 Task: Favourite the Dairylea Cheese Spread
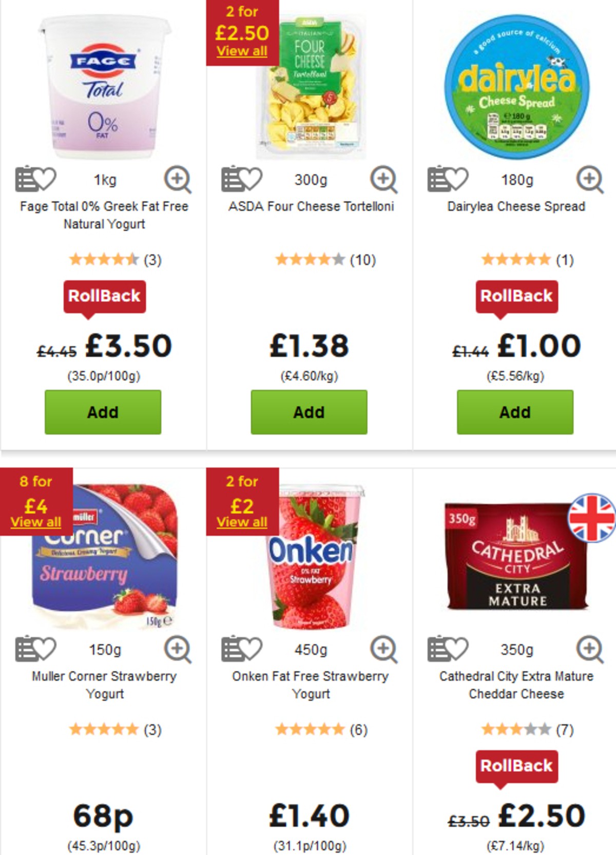(x=455, y=179)
